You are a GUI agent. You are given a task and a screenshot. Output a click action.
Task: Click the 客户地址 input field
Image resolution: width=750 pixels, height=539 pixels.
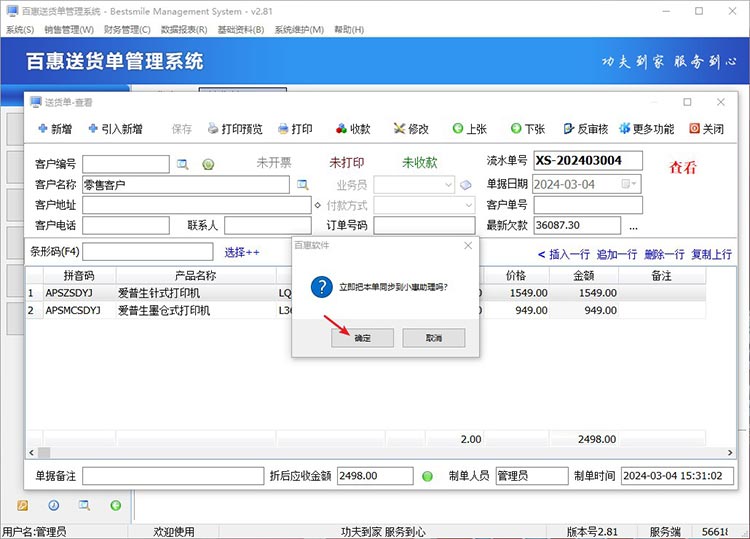pos(197,205)
